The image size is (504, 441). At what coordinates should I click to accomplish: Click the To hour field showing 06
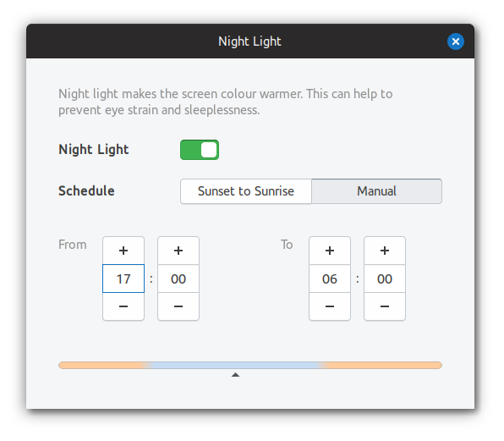[x=330, y=278]
